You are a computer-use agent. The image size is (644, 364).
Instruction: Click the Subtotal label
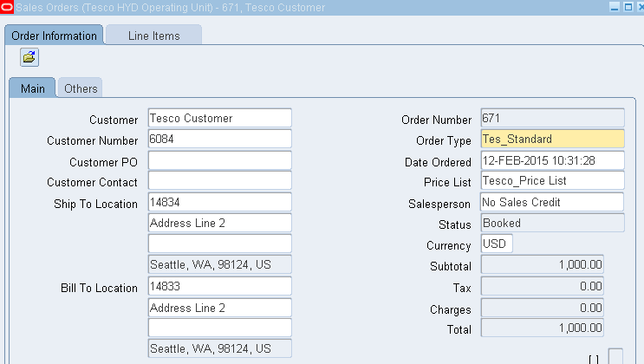[451, 266]
